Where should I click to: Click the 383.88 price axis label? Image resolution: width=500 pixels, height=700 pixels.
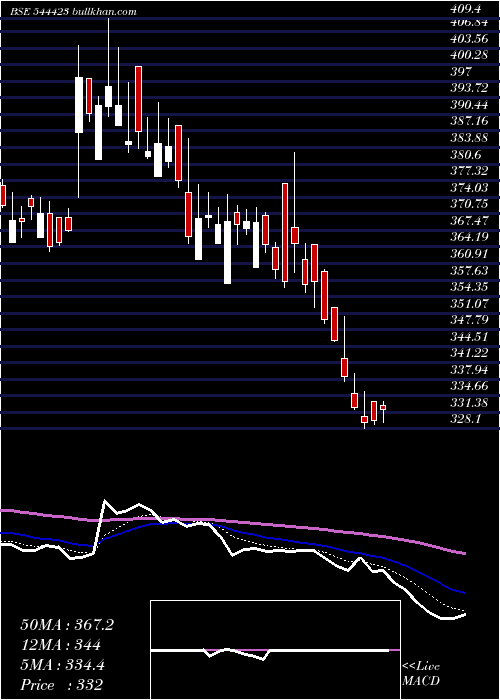click(x=470, y=138)
